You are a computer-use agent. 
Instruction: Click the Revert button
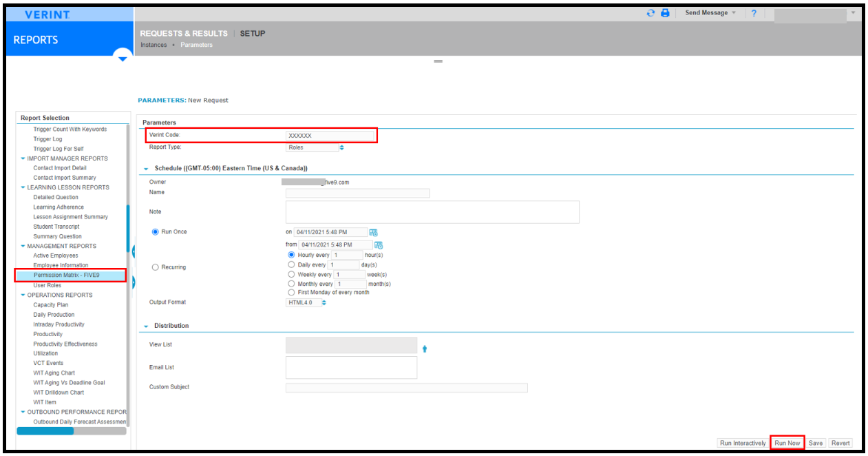tap(840, 443)
